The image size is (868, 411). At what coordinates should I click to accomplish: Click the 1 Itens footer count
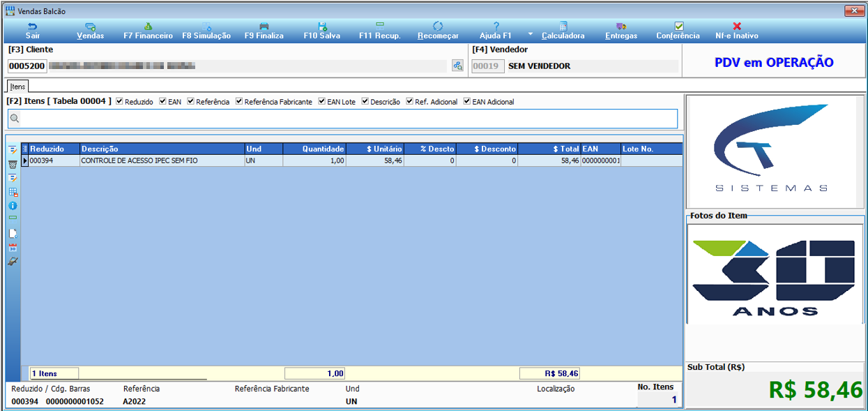pyautogui.click(x=54, y=373)
